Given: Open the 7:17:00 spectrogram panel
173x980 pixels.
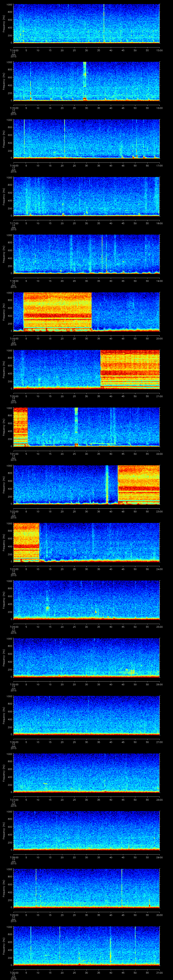Looking at the screenshot, I should point(86,196).
